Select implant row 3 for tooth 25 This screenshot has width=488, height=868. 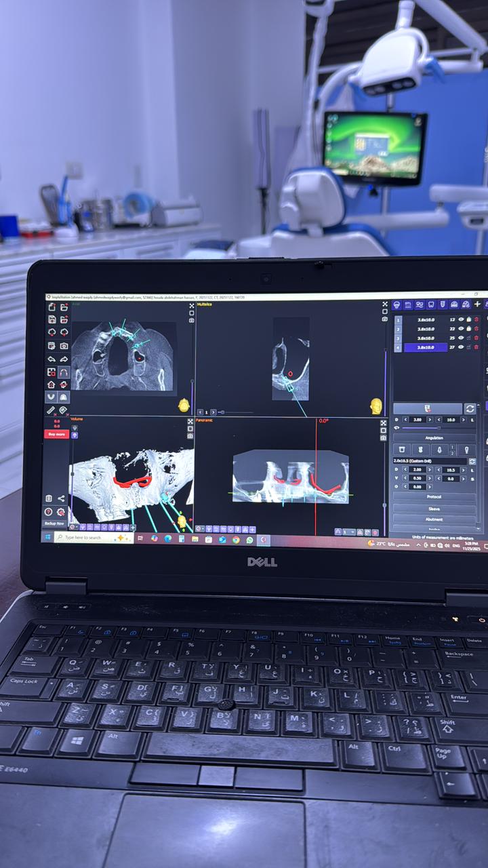tap(426, 338)
